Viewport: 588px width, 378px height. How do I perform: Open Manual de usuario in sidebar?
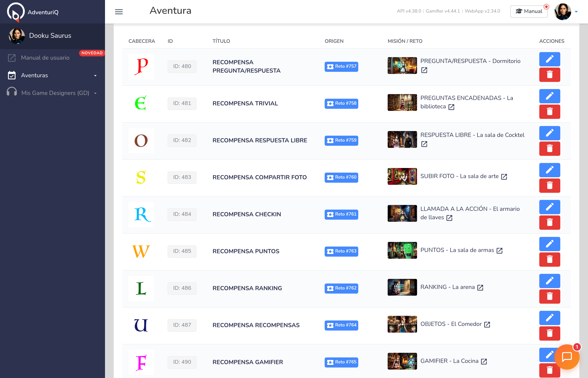click(x=45, y=58)
